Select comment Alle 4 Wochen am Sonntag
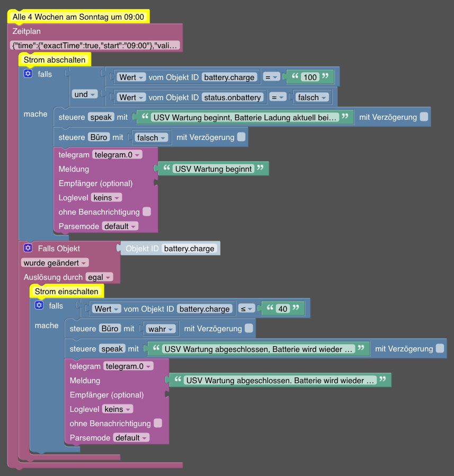454x476 pixels. 78,16
